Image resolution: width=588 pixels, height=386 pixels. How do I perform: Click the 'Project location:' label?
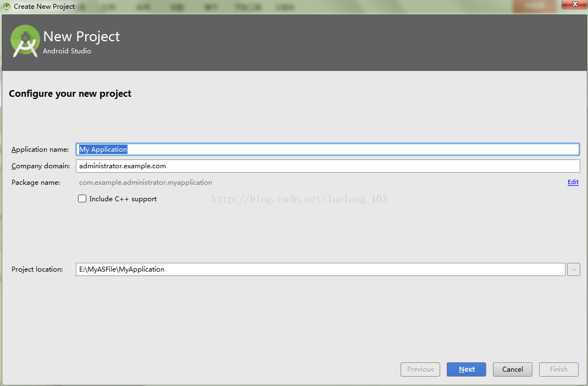click(37, 269)
